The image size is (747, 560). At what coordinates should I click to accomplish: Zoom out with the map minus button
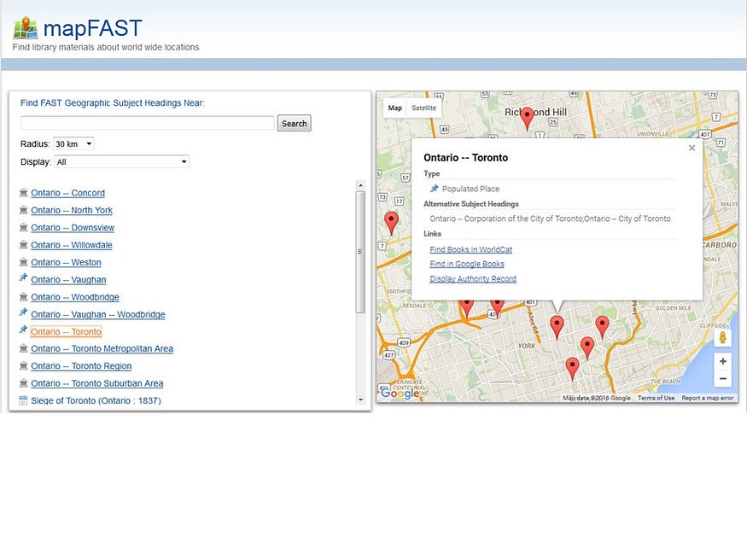pyautogui.click(x=723, y=378)
